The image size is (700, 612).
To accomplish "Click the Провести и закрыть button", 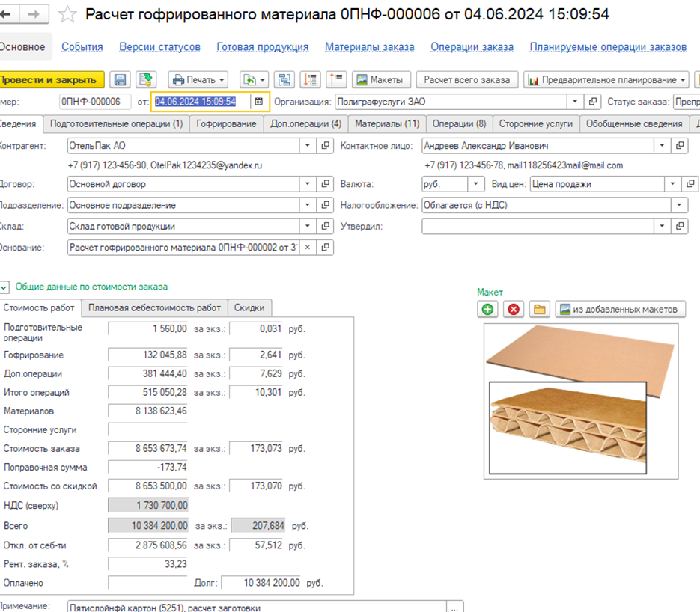I will [49, 80].
